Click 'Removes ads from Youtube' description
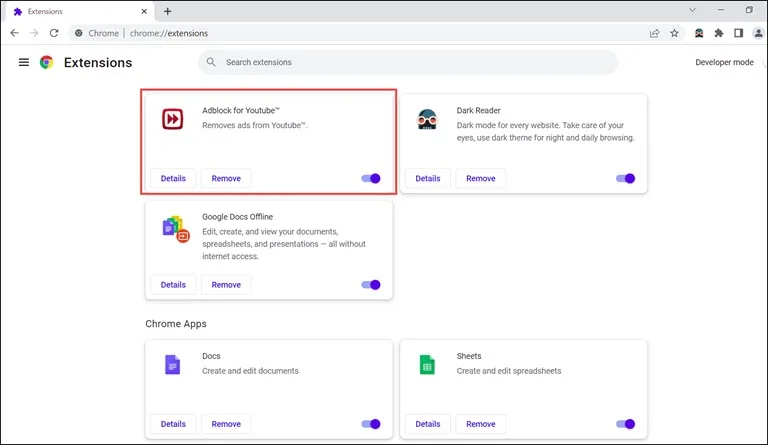Viewport: 768px width, 445px height. pos(255,125)
